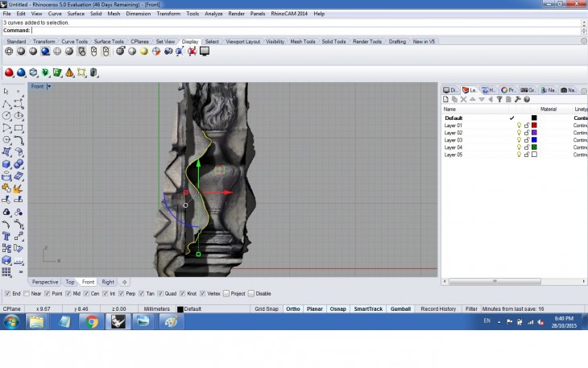Click the Explode tool in left sidebar
The image size is (588, 368).
click(x=19, y=188)
